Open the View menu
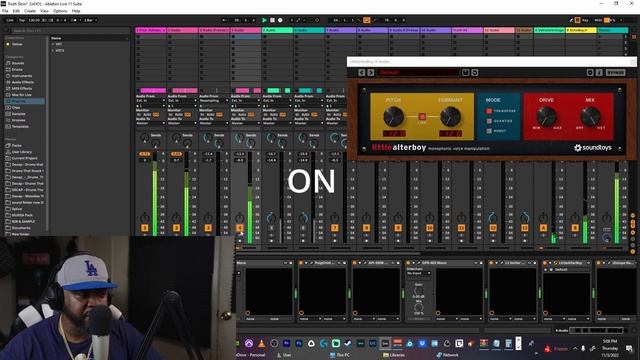This screenshot has height=360, width=640. click(x=44, y=11)
